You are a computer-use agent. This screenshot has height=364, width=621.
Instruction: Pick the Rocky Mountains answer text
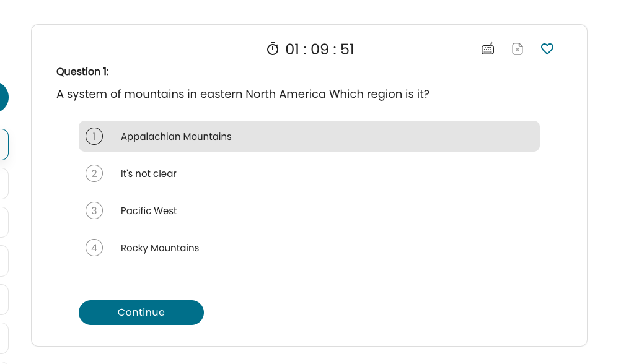coord(160,248)
